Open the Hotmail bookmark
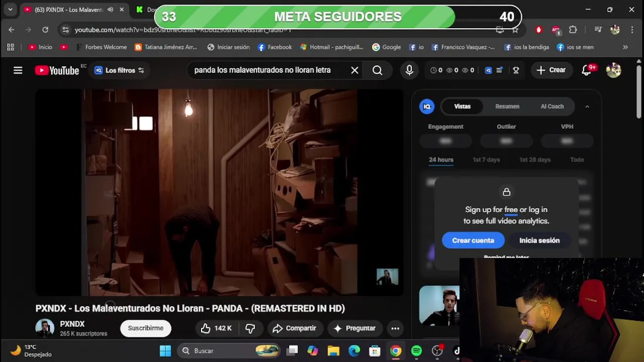644x362 pixels. [331, 47]
